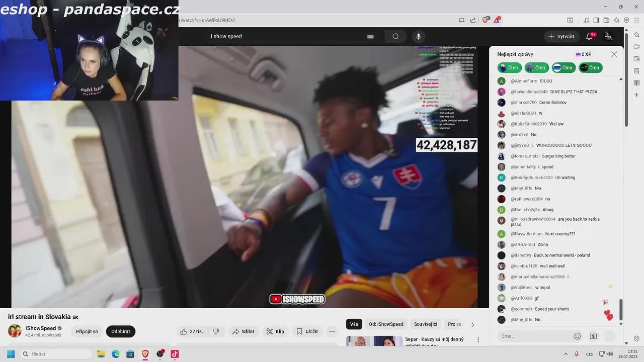Open Brave Shields lion icon
Screen dimensions: 644x362
click(486, 20)
